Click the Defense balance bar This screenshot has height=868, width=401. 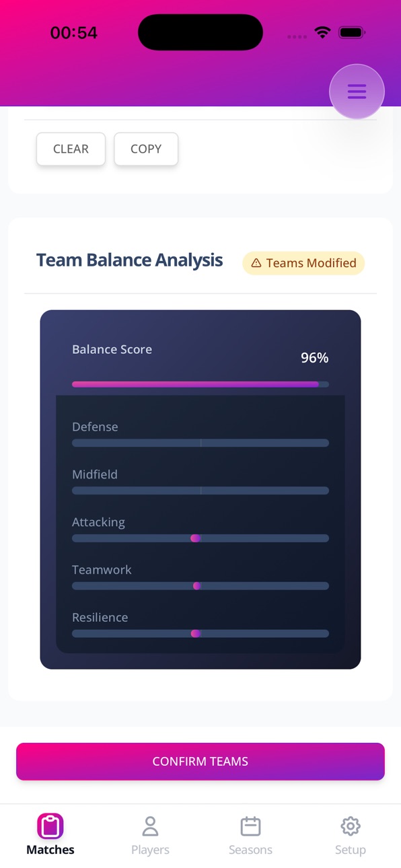pyautogui.click(x=200, y=443)
